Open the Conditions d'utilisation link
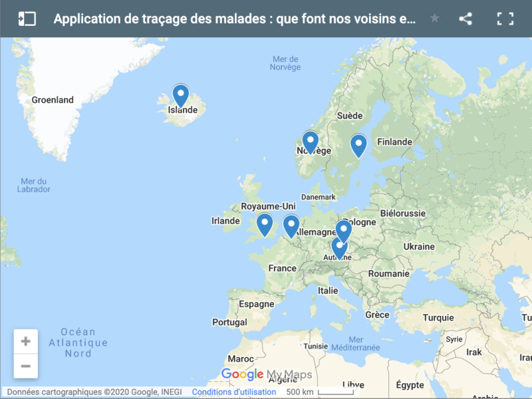 tap(234, 392)
